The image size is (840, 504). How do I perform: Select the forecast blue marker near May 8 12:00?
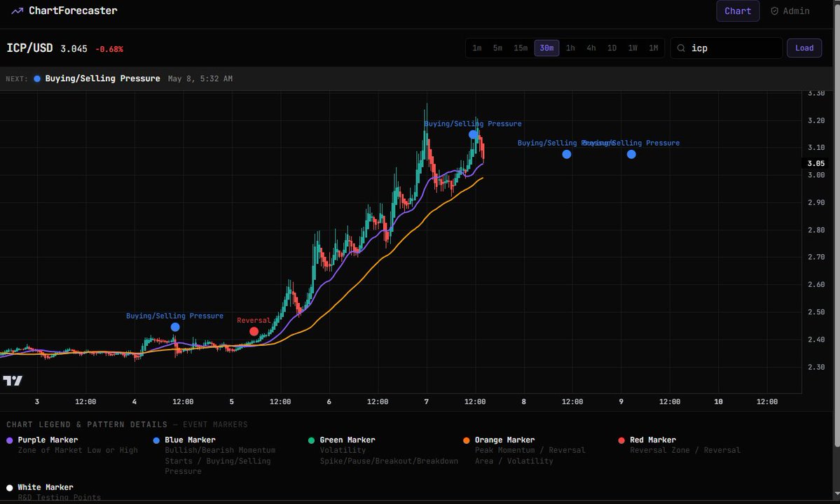click(567, 154)
